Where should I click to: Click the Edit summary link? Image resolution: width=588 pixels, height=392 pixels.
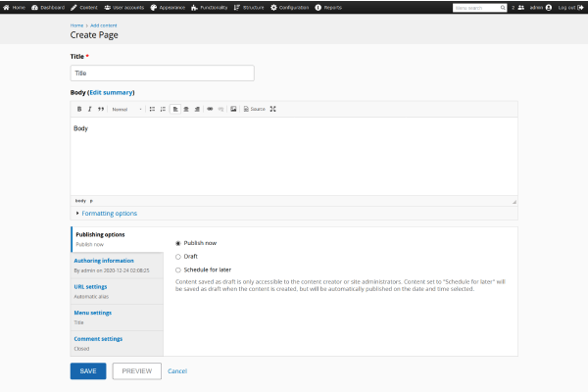click(111, 92)
